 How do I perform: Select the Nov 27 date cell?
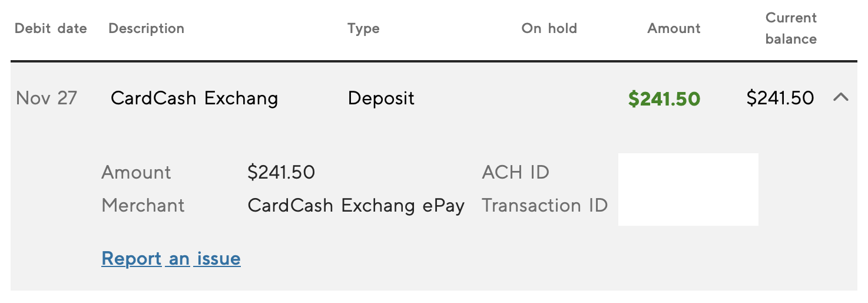click(47, 98)
